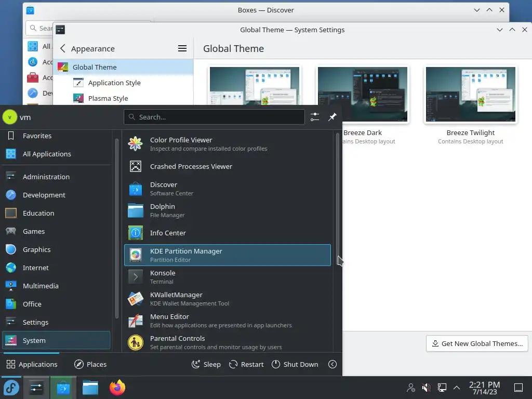
Task: Launch KWalletManager
Action: 228,299
